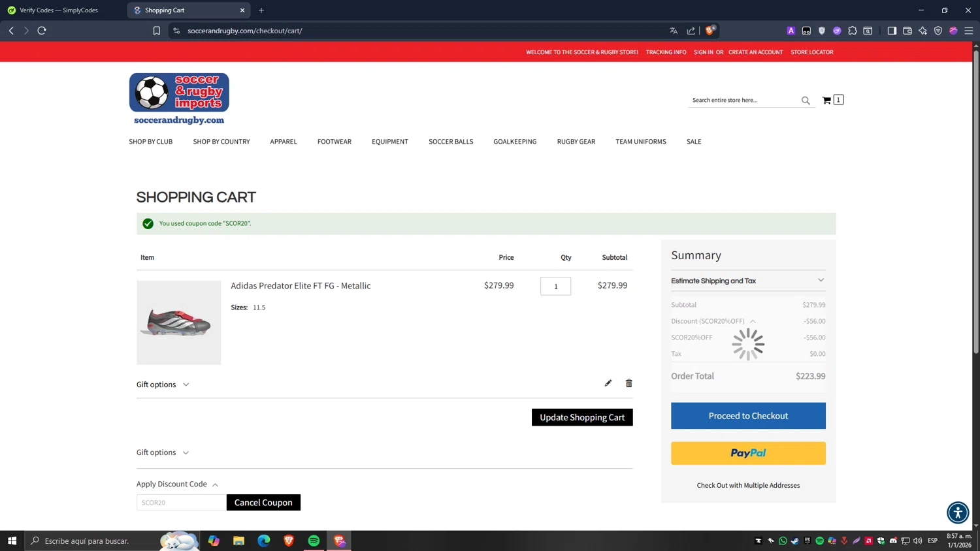Click the Soccer & Rugby Imports logo

point(179,99)
